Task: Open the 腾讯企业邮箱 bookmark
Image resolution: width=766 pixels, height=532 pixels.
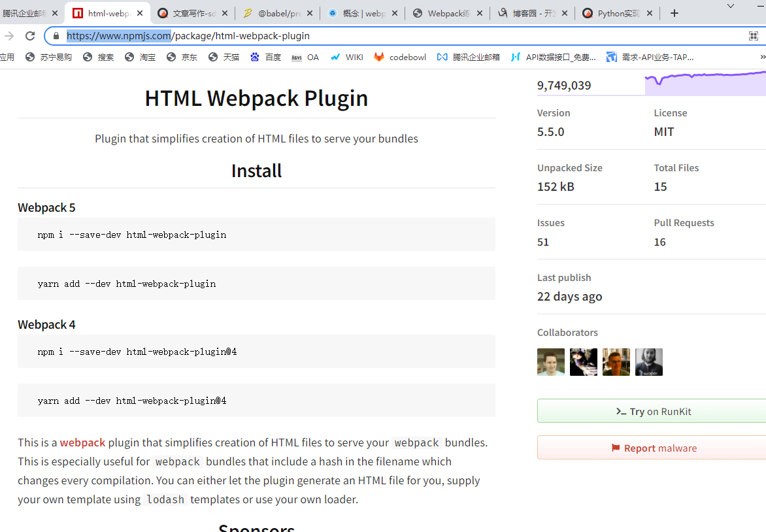Action: (469, 57)
